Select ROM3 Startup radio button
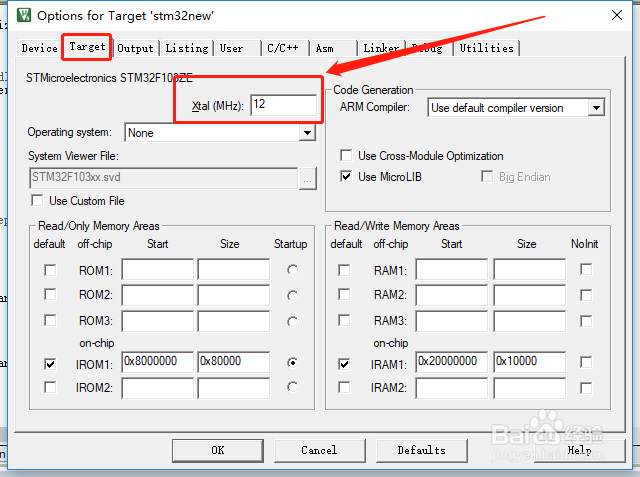This screenshot has width=640, height=477. (x=292, y=322)
